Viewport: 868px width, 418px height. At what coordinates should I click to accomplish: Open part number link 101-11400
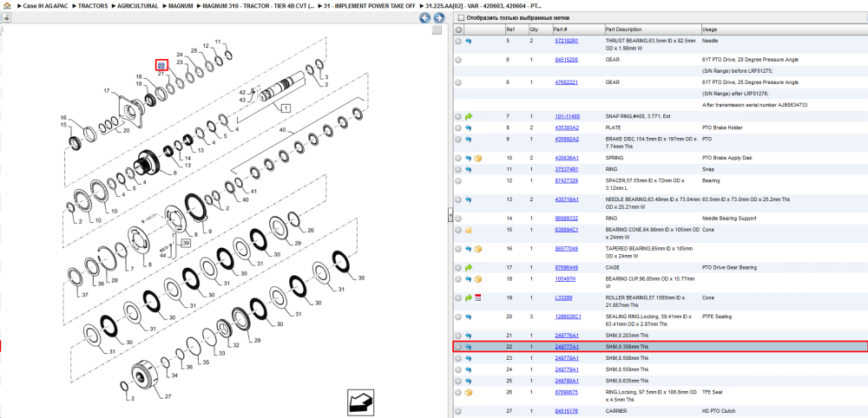click(568, 117)
